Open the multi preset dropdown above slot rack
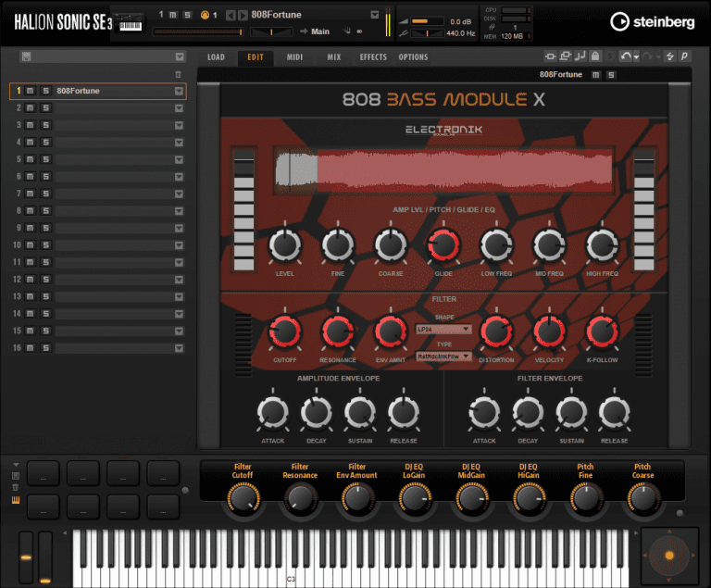 pos(180,56)
